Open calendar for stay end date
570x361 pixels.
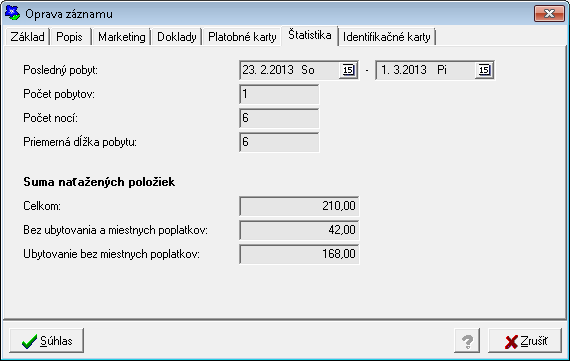point(484,70)
